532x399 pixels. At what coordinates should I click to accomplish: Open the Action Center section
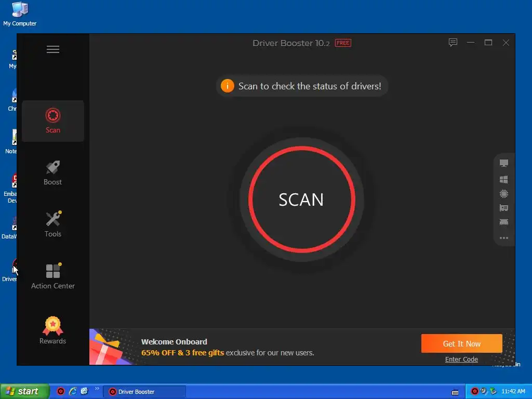click(x=53, y=276)
